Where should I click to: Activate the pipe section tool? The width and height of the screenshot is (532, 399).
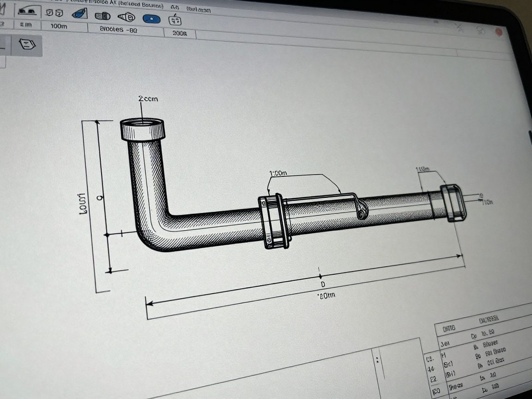click(103, 15)
